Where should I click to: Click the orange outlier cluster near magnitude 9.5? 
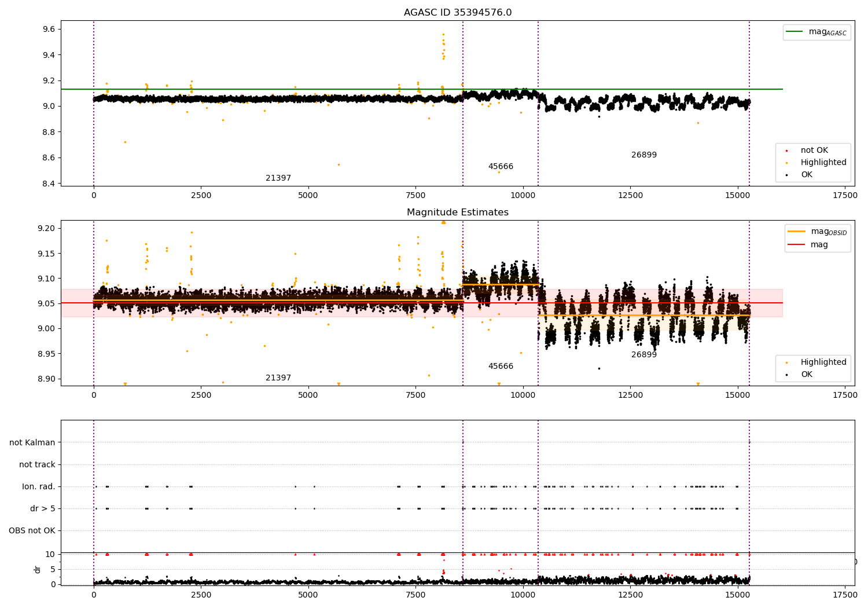444,46
